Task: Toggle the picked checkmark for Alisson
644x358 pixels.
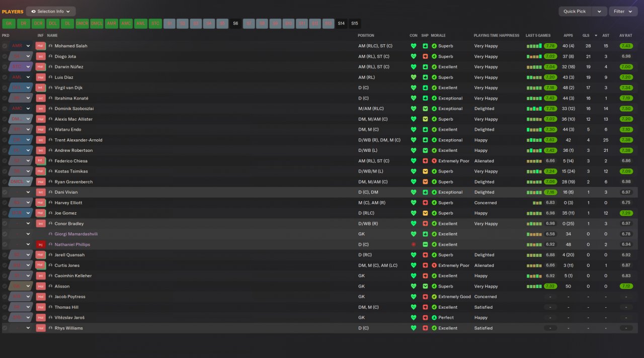Action: pos(5,286)
